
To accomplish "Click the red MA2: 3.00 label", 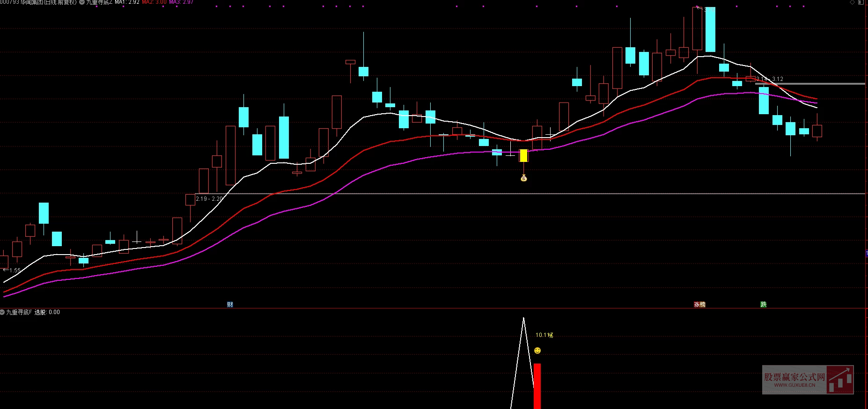I will [x=154, y=2].
